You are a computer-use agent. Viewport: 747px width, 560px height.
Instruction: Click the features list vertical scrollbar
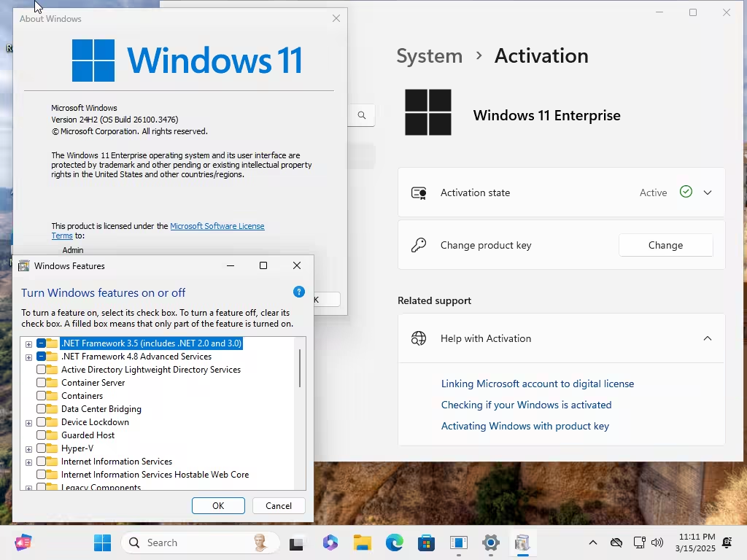[x=300, y=368]
